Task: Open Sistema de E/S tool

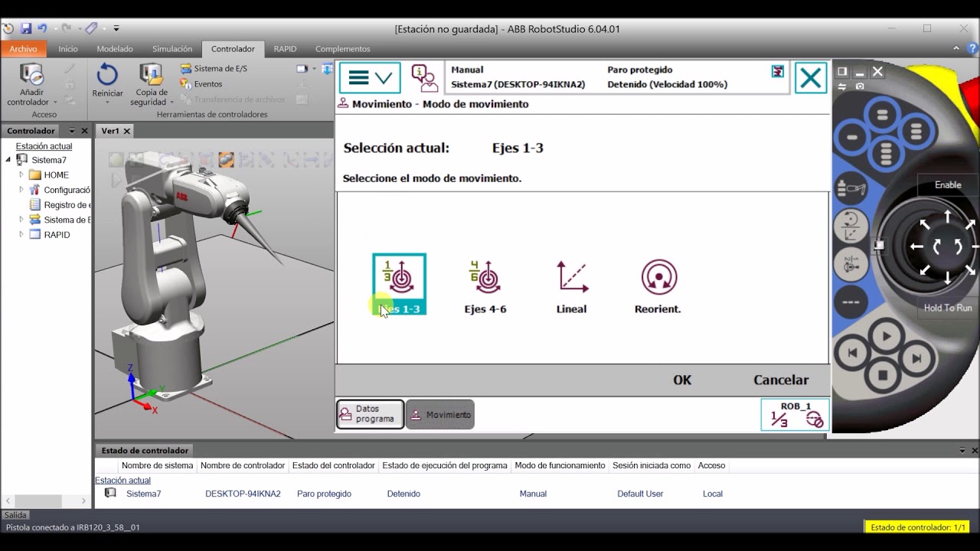Action: click(214, 68)
